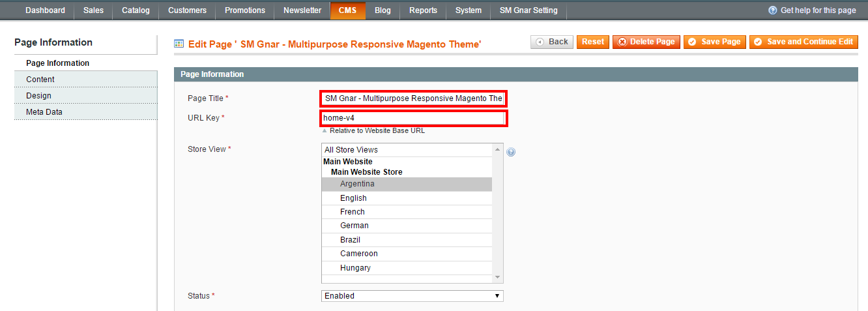
Task: Select French store view
Action: pos(407,212)
